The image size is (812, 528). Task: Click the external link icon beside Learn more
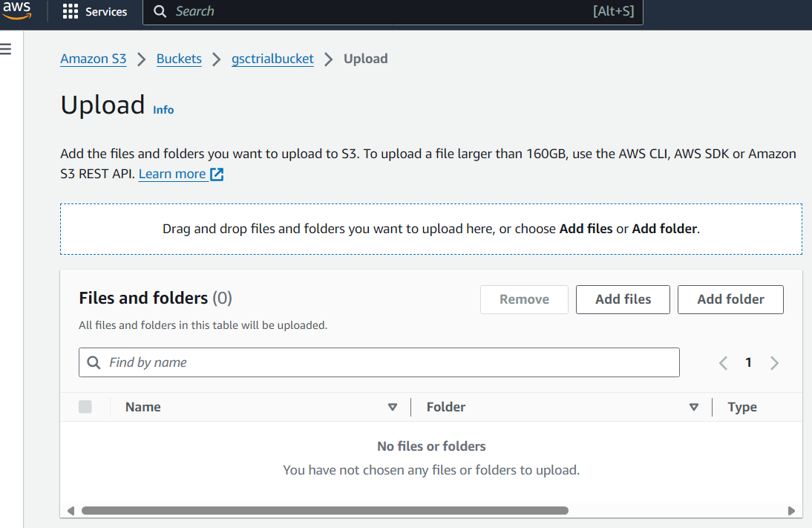click(217, 174)
